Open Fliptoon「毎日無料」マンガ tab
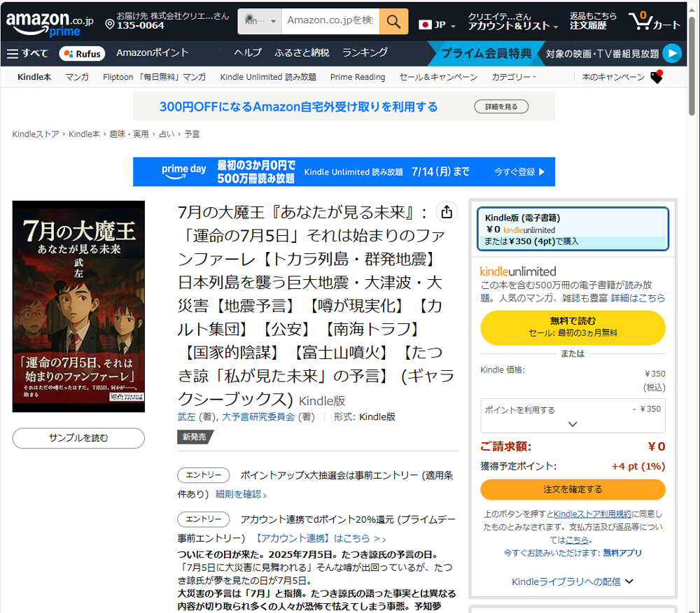This screenshot has width=700, height=613. [x=155, y=77]
